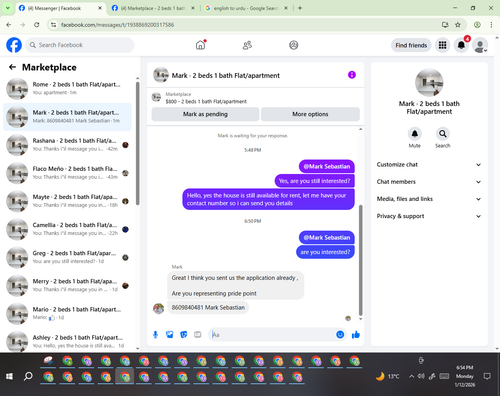Open the Home feed icon
This screenshot has height=396, width=500.
200,45
